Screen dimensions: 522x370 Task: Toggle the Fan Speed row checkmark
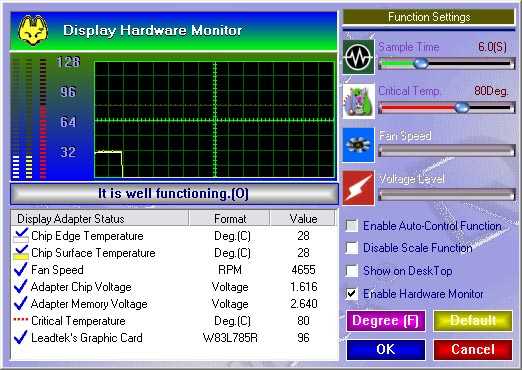tap(21, 269)
